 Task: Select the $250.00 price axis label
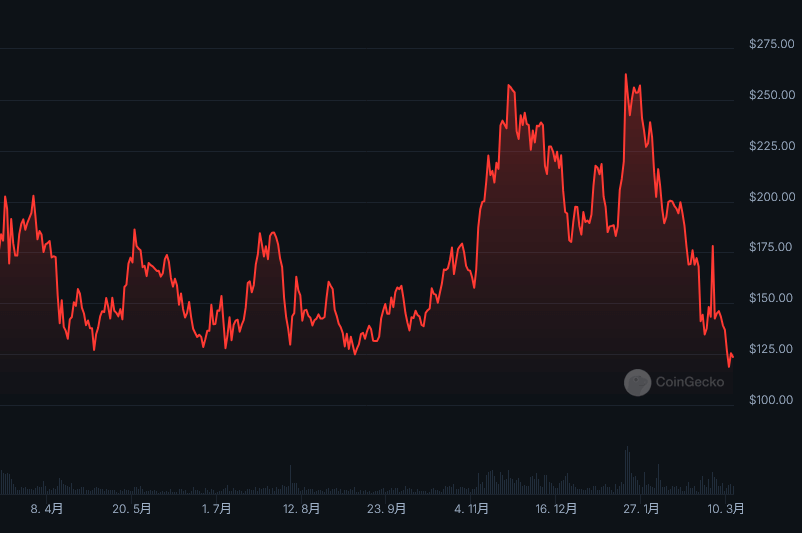pyautogui.click(x=771, y=95)
